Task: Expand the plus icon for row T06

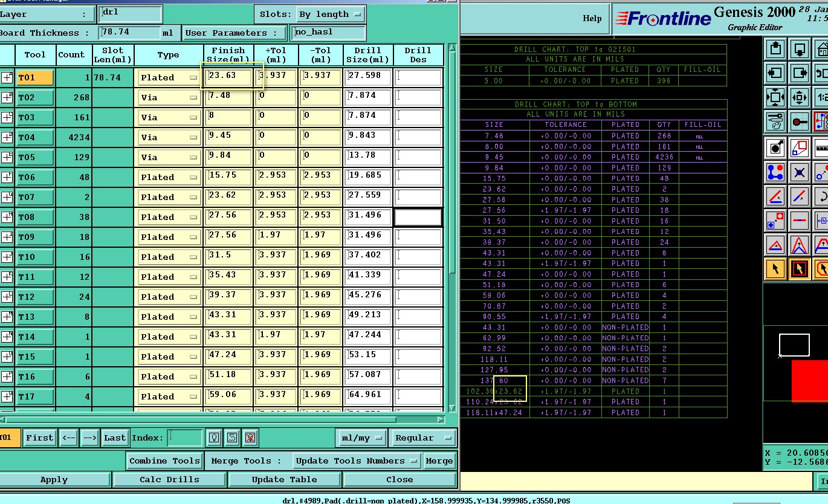Action: coord(7,177)
